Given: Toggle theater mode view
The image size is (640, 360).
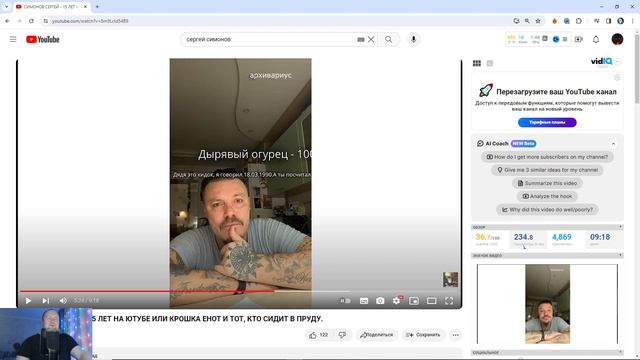Looking at the screenshot, I should 431,301.
